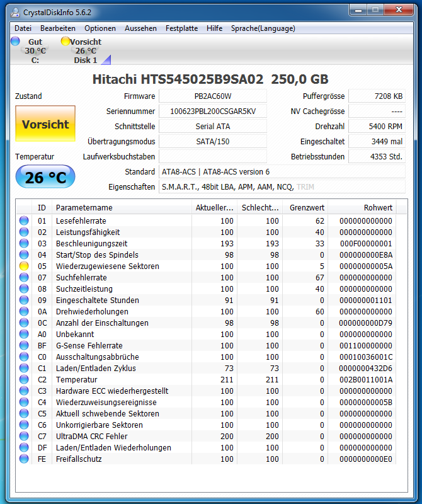Click the Grenzwert column header
This screenshot has width=422, height=504.
tap(305, 208)
